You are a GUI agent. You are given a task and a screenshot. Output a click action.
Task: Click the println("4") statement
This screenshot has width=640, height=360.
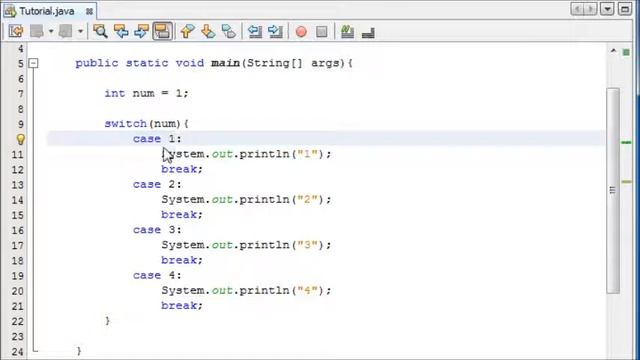[247, 290]
